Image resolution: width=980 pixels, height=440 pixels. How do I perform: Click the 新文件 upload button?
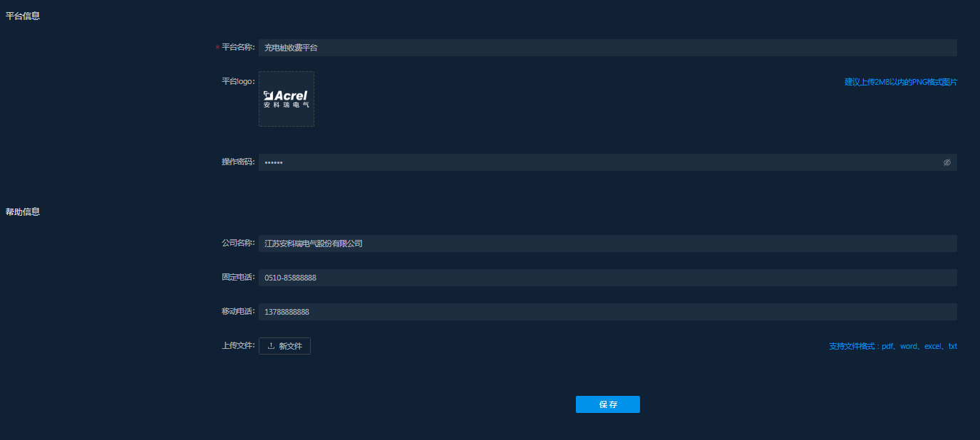coord(284,346)
